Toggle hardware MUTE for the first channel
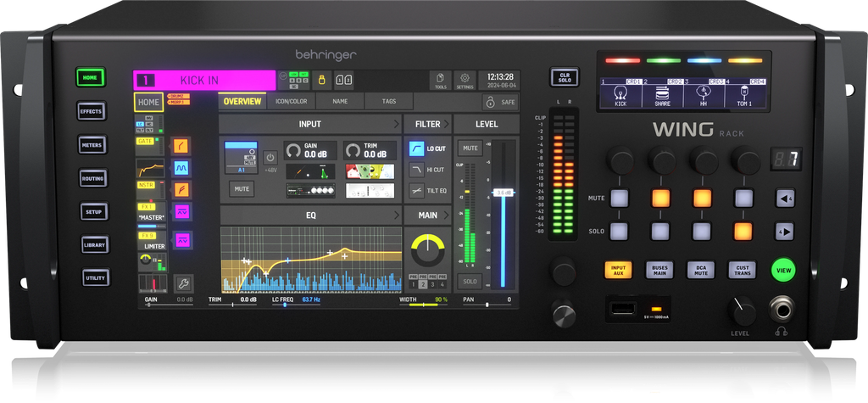868x403 pixels. tap(620, 198)
